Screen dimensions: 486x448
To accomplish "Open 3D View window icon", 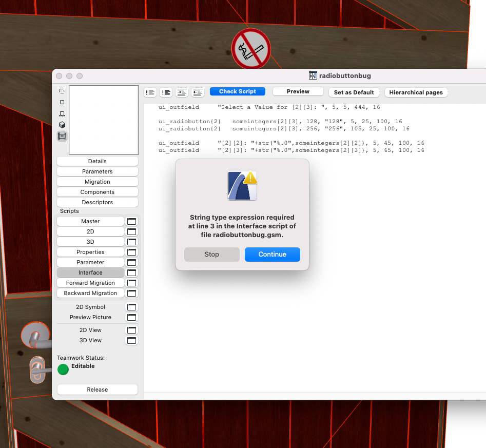I will (132, 340).
